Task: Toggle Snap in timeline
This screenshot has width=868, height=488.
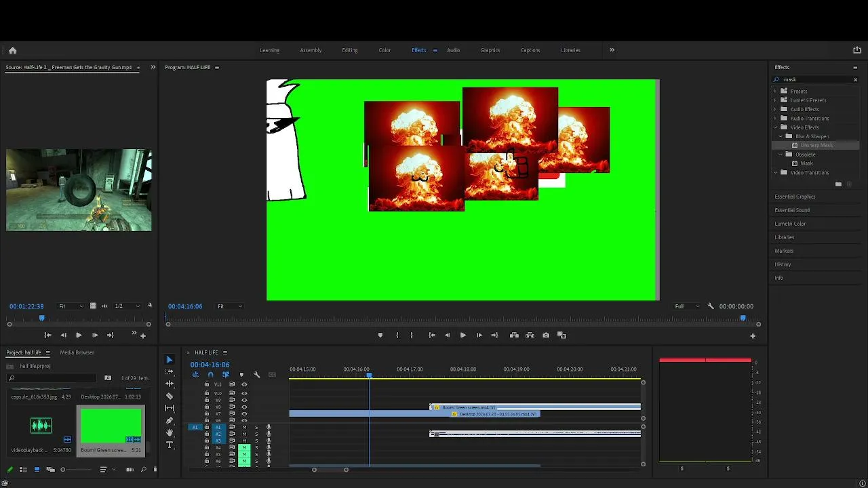Action: click(x=210, y=375)
